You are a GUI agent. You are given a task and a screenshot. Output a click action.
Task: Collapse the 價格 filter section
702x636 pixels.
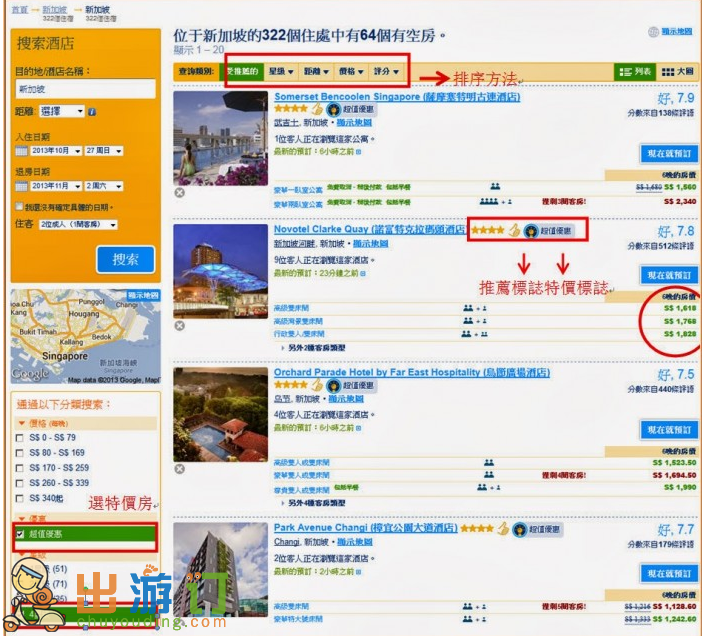21,423
